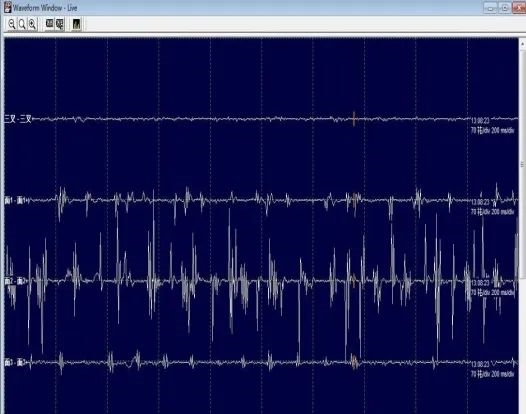The height and width of the screenshot is (414, 526).
Task: Click the waveform spectrum toolbar icon
Action: [x=76, y=24]
